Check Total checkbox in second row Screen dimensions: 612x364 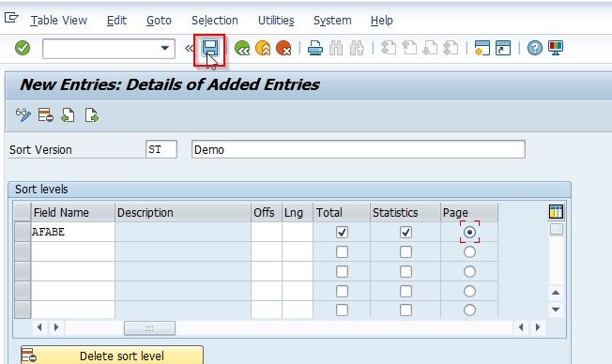[342, 252]
